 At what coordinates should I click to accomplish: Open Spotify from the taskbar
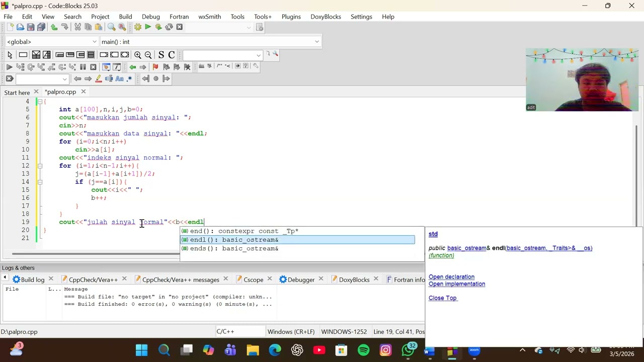click(x=363, y=350)
